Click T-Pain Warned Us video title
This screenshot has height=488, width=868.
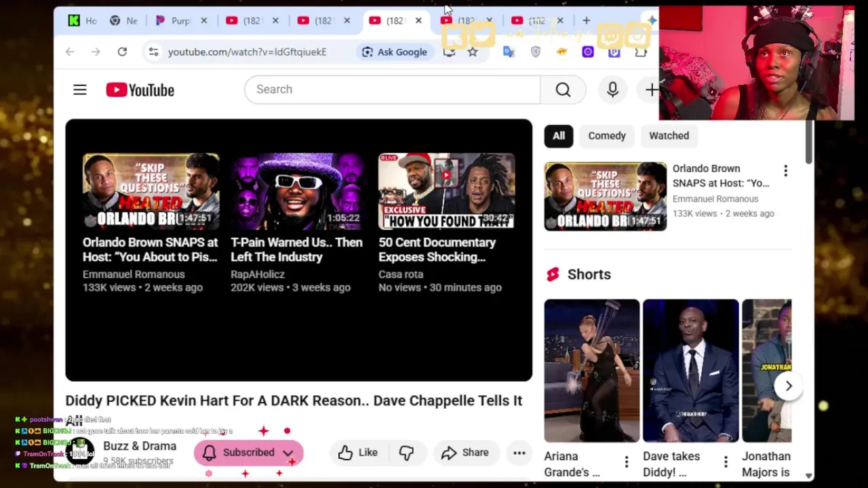(296, 249)
